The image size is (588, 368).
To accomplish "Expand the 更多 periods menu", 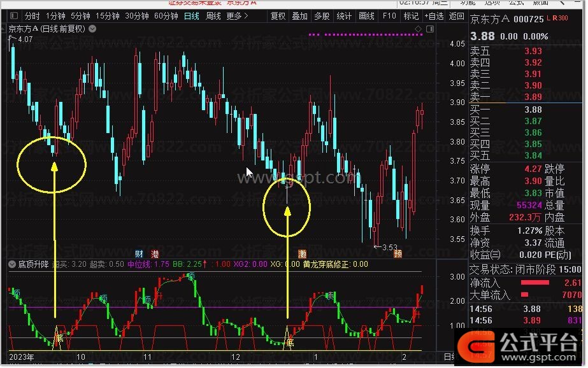I will [238, 16].
